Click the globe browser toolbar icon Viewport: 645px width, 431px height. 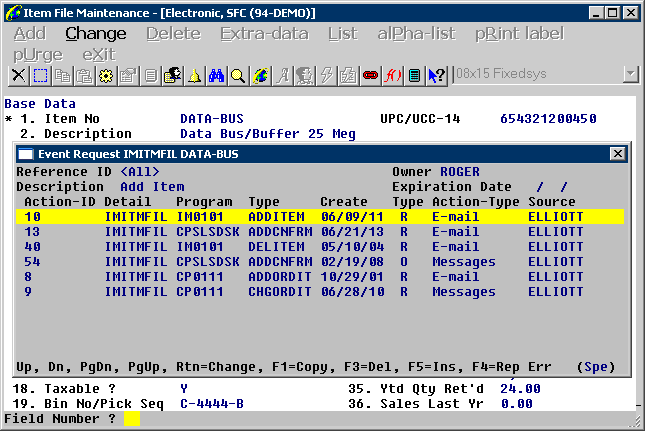(x=260, y=76)
